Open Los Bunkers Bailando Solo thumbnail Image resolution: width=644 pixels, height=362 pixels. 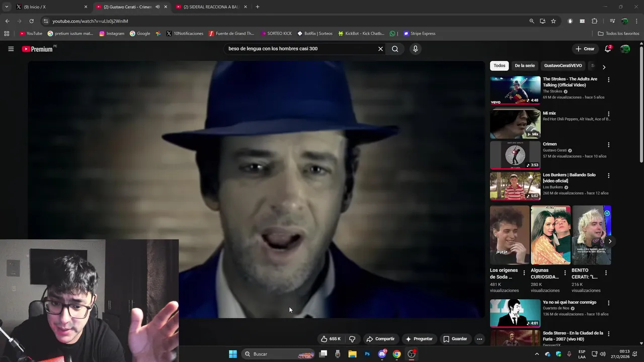tap(515, 186)
